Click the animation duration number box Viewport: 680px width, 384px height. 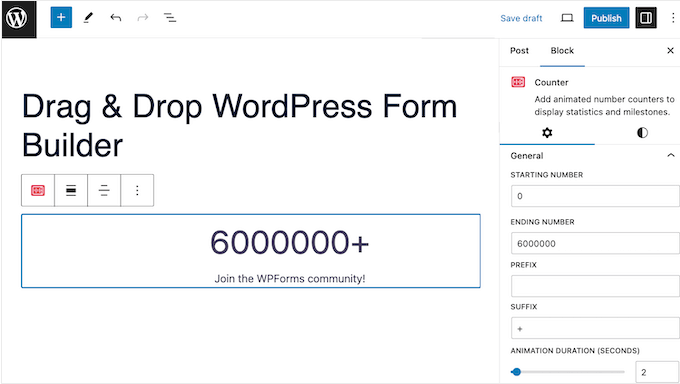[x=657, y=372]
